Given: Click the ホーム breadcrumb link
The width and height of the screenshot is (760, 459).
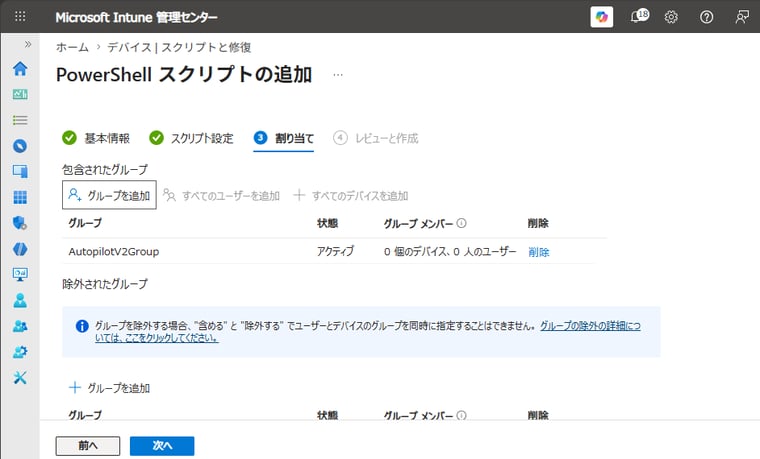Looking at the screenshot, I should click(72, 47).
